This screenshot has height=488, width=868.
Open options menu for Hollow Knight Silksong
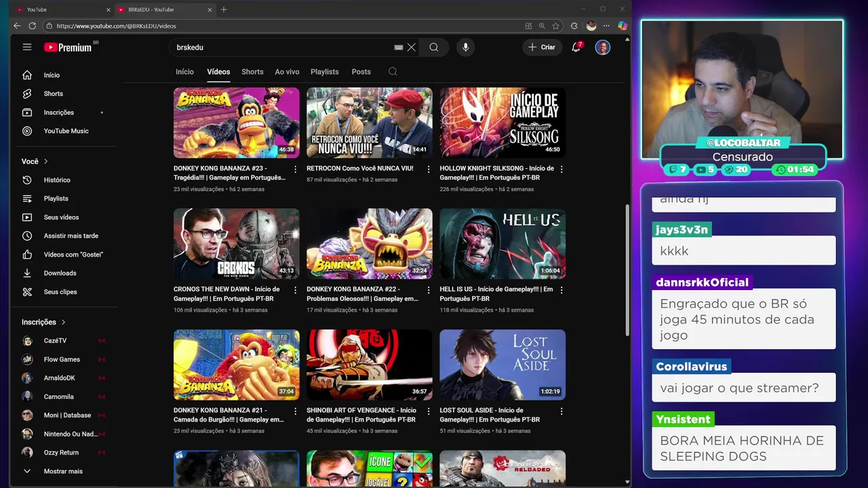(x=561, y=169)
